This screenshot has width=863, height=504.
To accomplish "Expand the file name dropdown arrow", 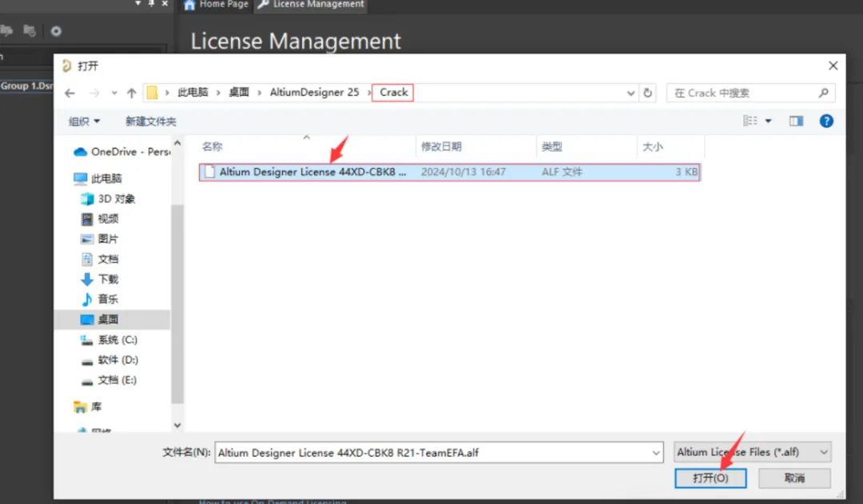I will tap(656, 453).
